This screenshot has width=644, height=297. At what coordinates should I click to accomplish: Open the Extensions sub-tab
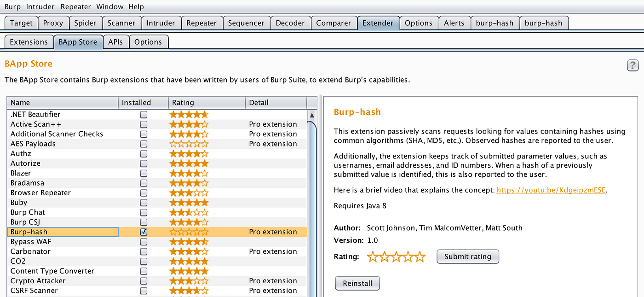tap(29, 42)
